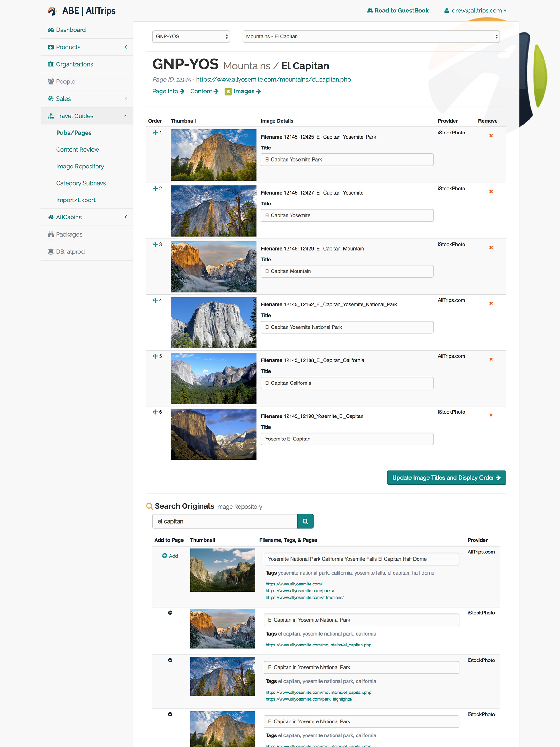Expand the drew@alltrips.com user menu
This screenshot has width=560, height=747.
[x=476, y=11]
